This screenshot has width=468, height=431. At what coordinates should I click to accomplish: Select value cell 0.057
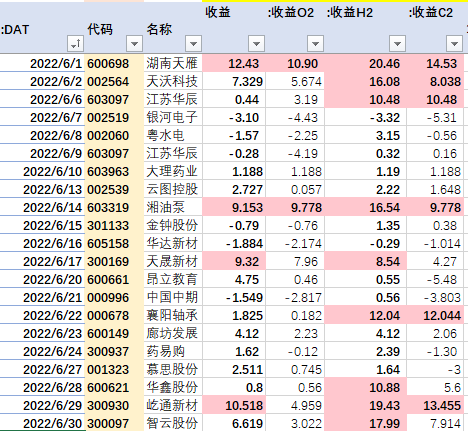(x=295, y=189)
